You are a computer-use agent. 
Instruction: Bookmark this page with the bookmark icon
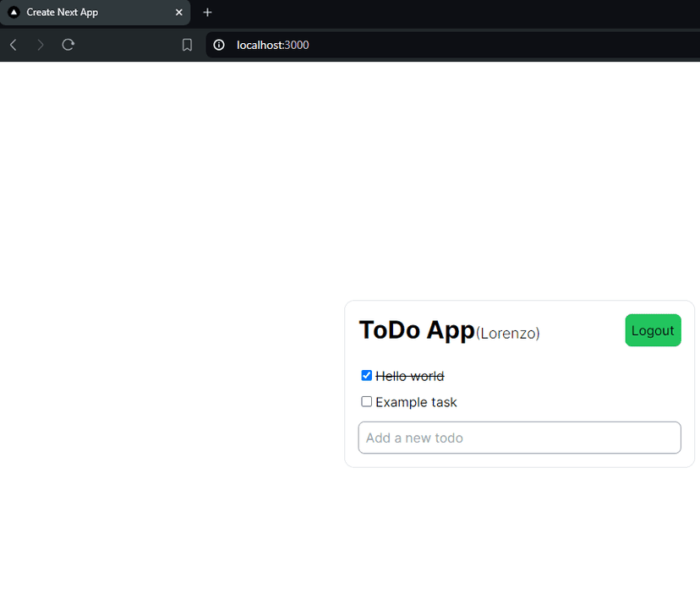tap(188, 45)
